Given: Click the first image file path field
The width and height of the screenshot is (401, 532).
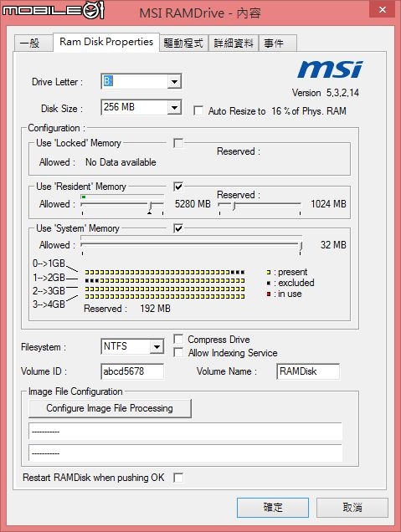Looking at the screenshot, I should 185,432.
